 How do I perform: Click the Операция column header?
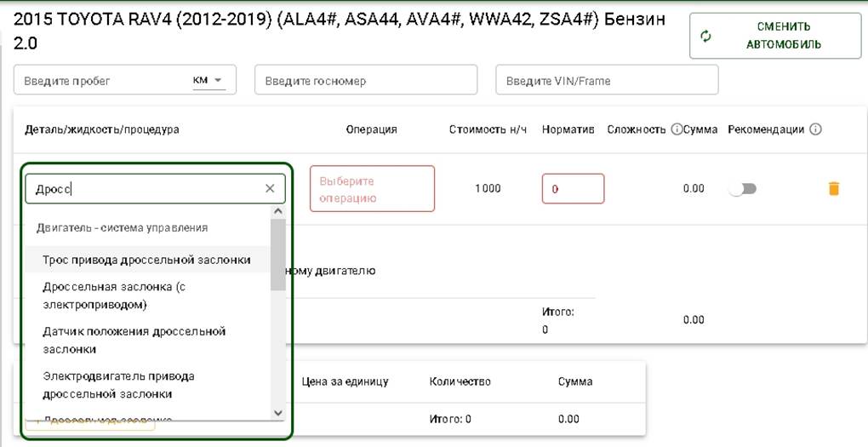(371, 129)
